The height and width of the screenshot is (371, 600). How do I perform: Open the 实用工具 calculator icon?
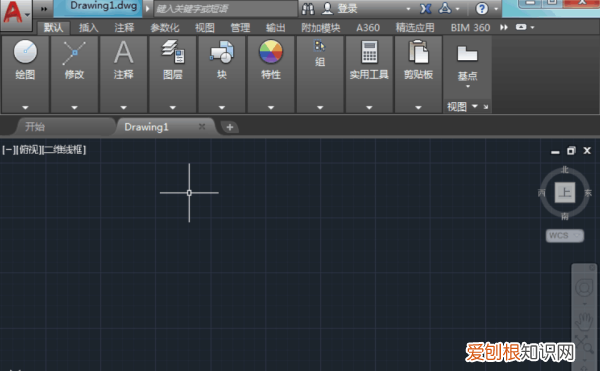[x=369, y=52]
